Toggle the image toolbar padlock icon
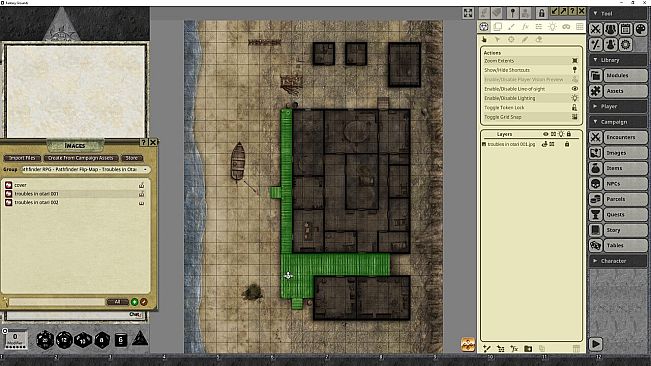Screen dimensions: 651x366 [541, 13]
